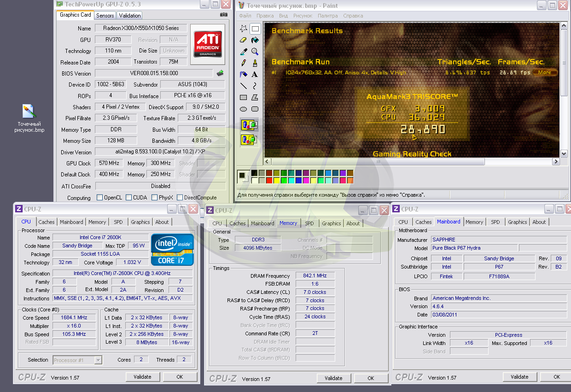The image size is (571, 392).
Task: Choose transparent selection mode option
Action: click(x=249, y=139)
